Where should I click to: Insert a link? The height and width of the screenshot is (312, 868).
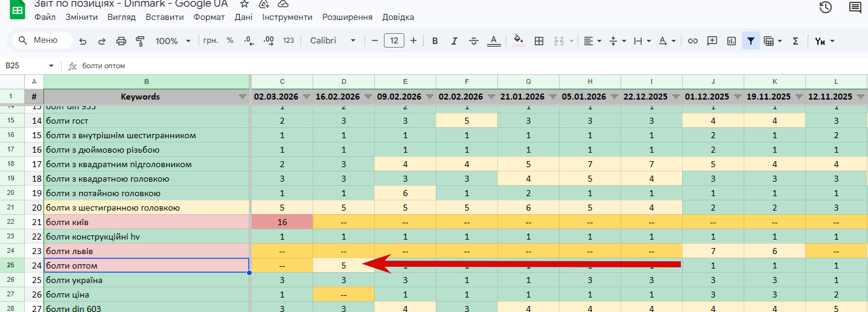click(693, 41)
